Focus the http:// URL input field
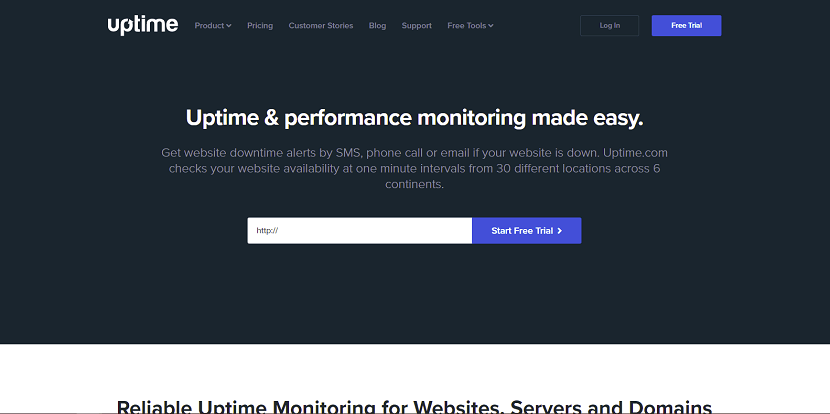 point(359,231)
